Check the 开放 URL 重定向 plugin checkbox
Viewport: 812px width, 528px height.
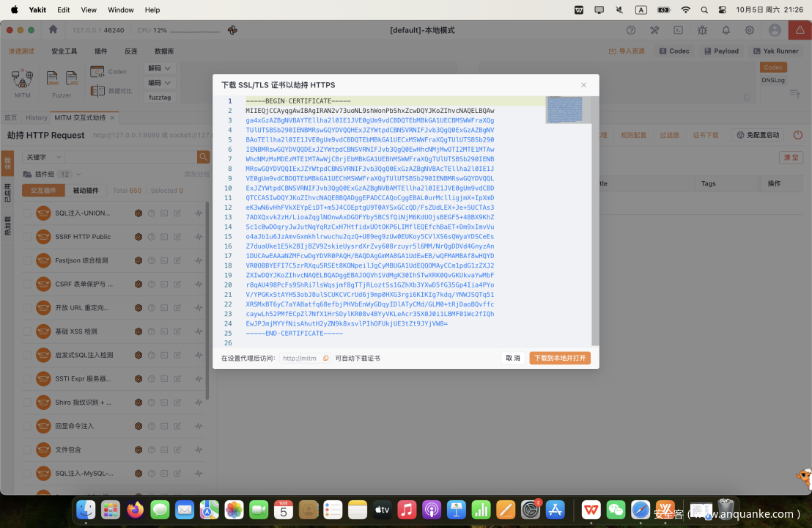27,308
